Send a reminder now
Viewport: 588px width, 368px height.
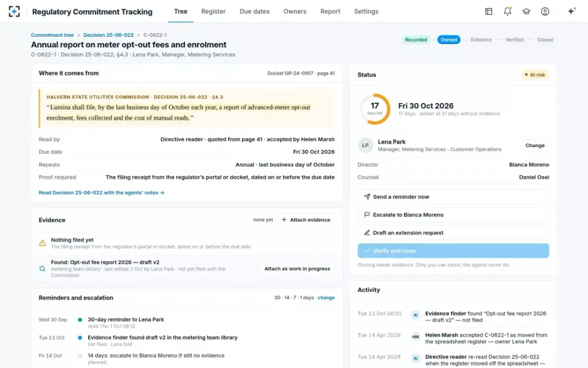pos(453,197)
